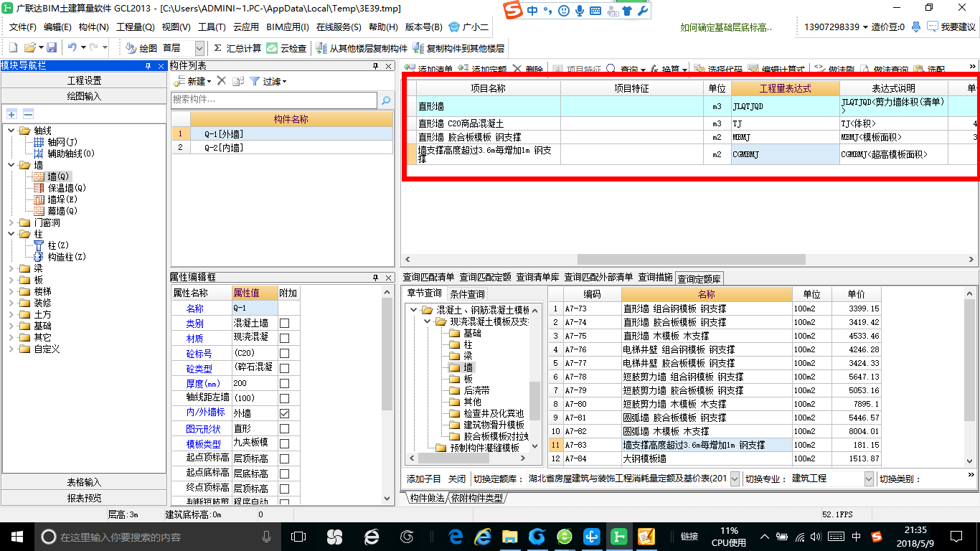
Task: Open the 首层 floor dropdown
Action: click(x=199, y=48)
